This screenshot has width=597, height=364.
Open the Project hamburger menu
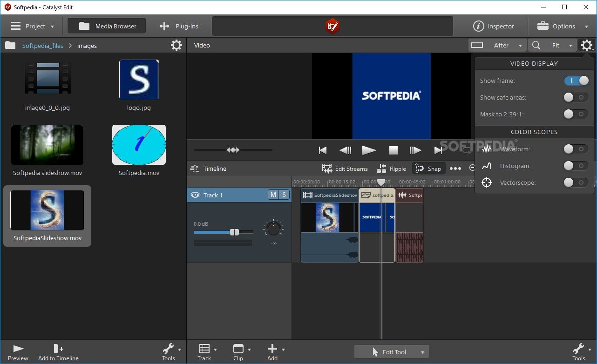click(32, 26)
